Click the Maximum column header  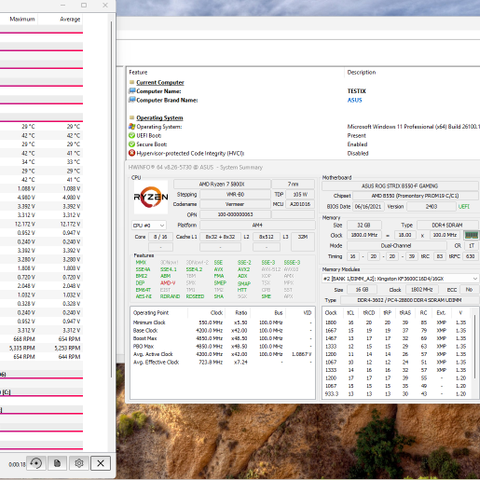(x=22, y=19)
